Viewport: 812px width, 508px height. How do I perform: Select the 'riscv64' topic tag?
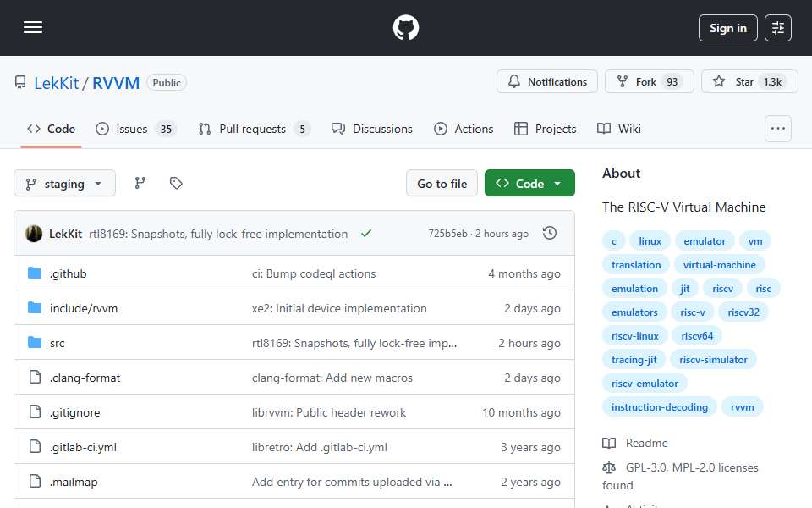(x=697, y=336)
